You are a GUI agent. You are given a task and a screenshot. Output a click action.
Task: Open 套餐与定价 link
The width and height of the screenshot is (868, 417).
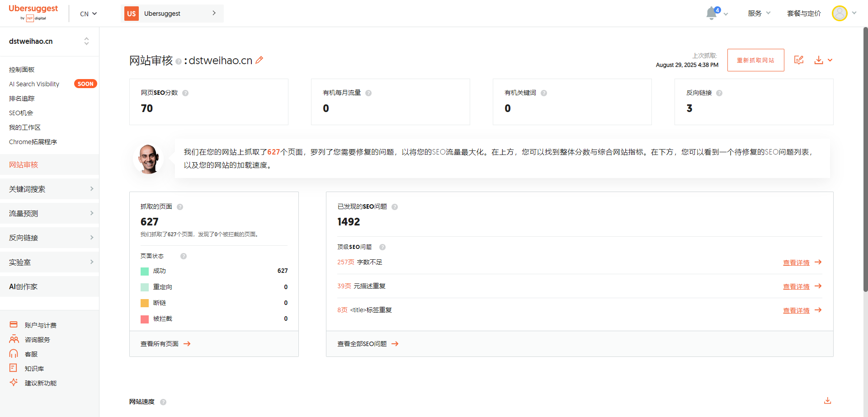(804, 13)
